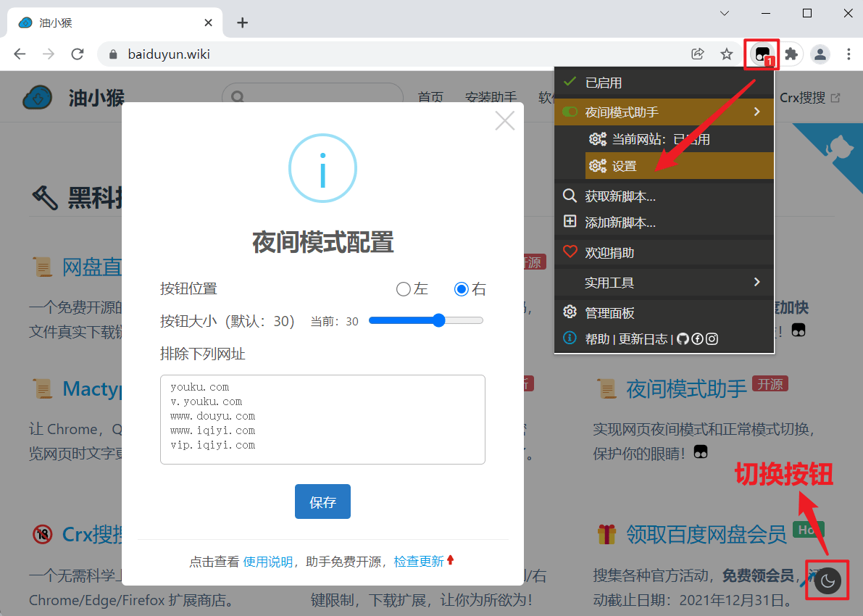Open the Facebook icon in the Tampermonkey menu

point(697,338)
